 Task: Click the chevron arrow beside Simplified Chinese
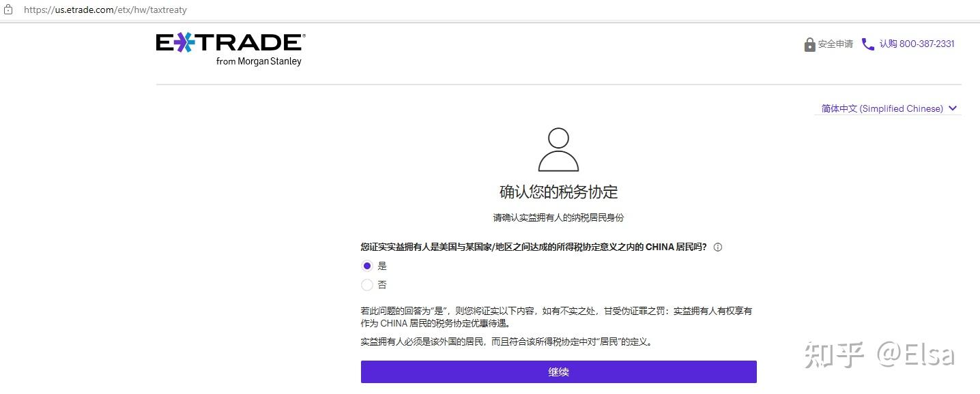coord(953,108)
